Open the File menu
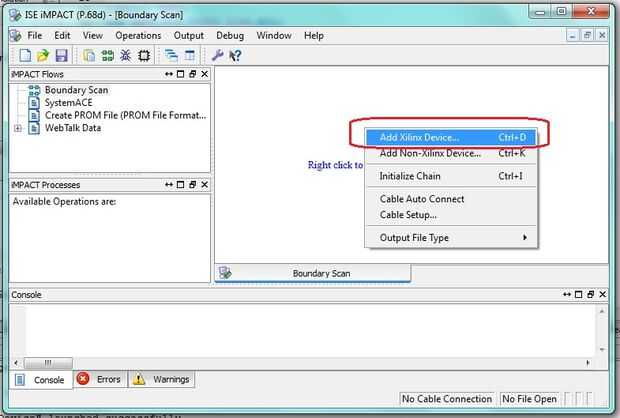 click(x=35, y=36)
